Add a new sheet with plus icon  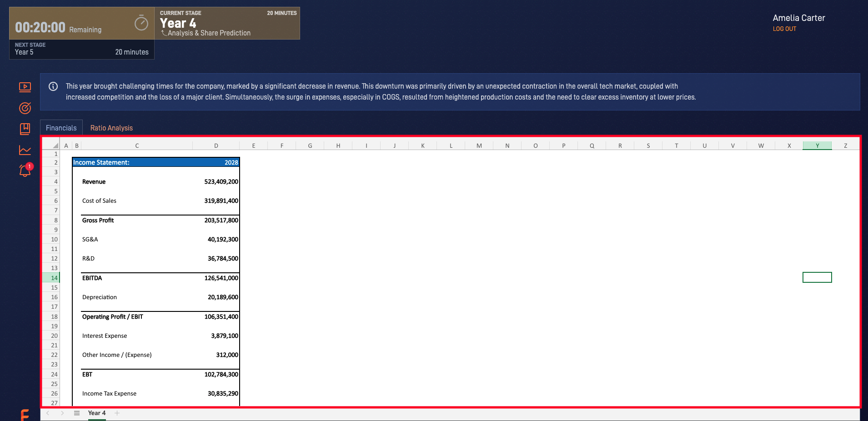pyautogui.click(x=117, y=413)
